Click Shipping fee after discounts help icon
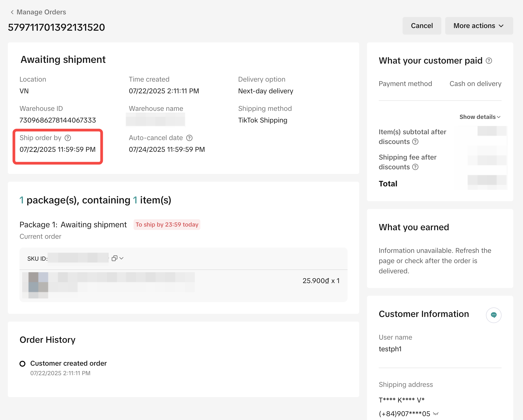 pyautogui.click(x=415, y=167)
